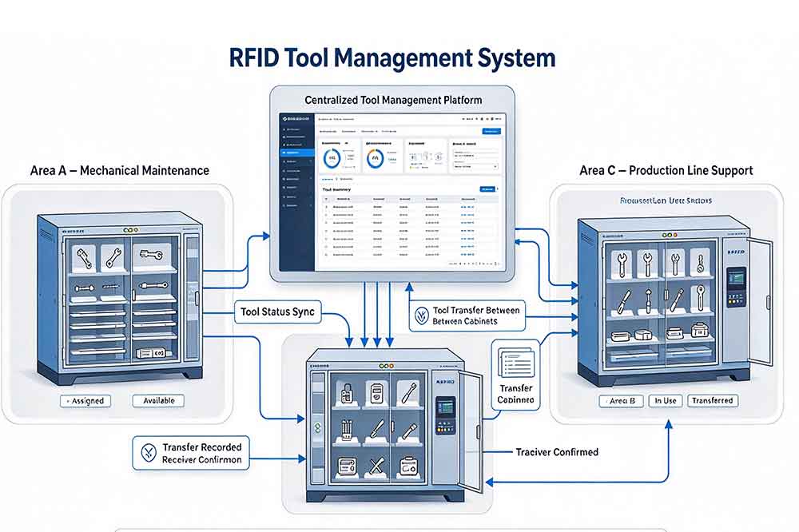Click the drill bit set in center cabinet
Screen dimensions: 799x532
347,430
